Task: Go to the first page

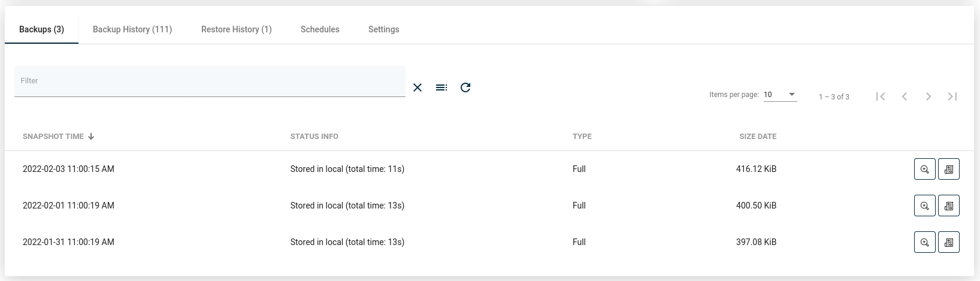Action: 881,96
